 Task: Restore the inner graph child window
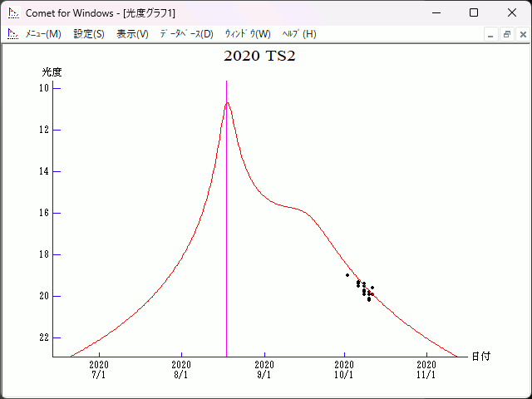[x=506, y=34]
